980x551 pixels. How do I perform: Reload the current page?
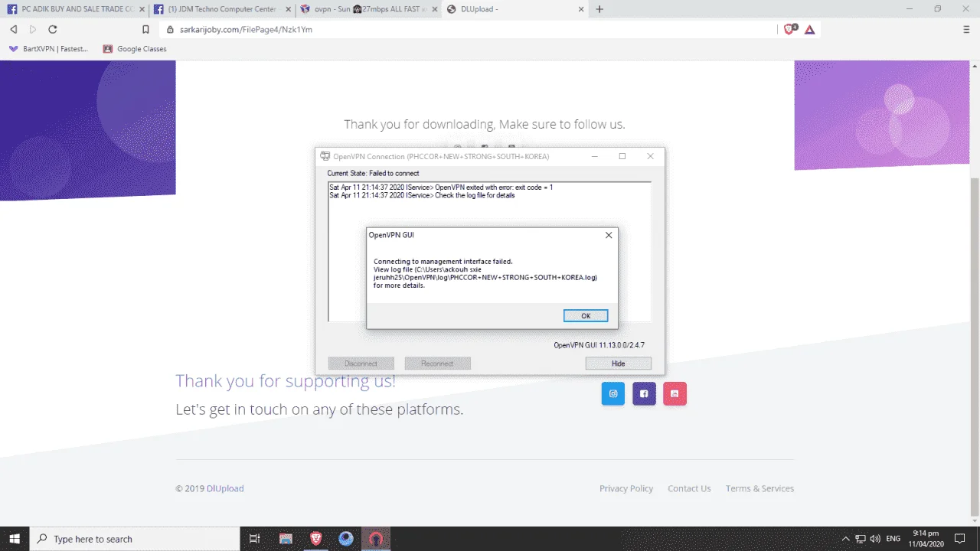pos(53,29)
